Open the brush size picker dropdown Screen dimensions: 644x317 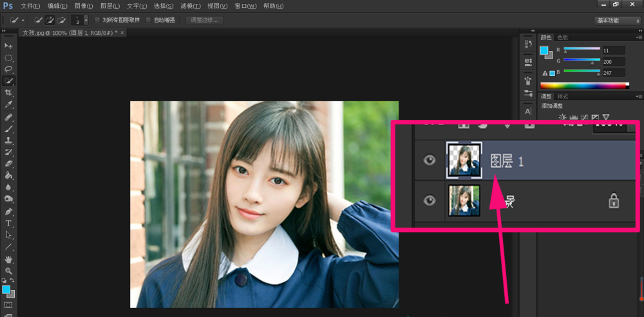(86, 20)
